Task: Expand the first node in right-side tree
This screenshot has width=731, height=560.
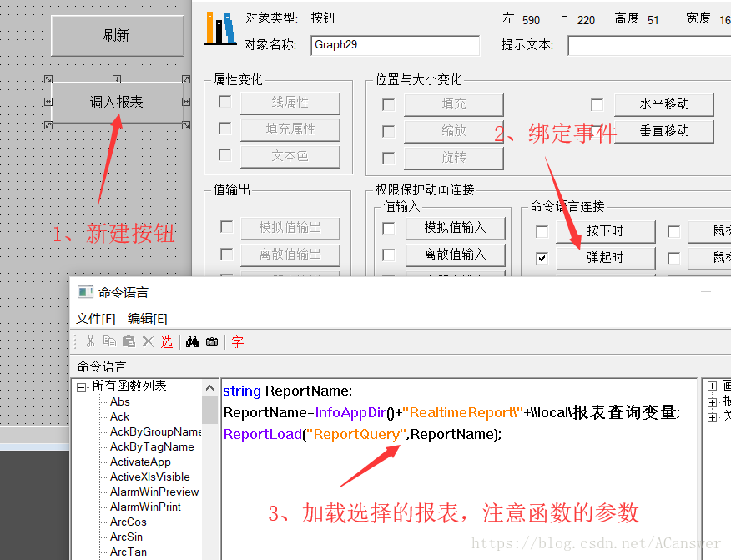Action: point(712,386)
